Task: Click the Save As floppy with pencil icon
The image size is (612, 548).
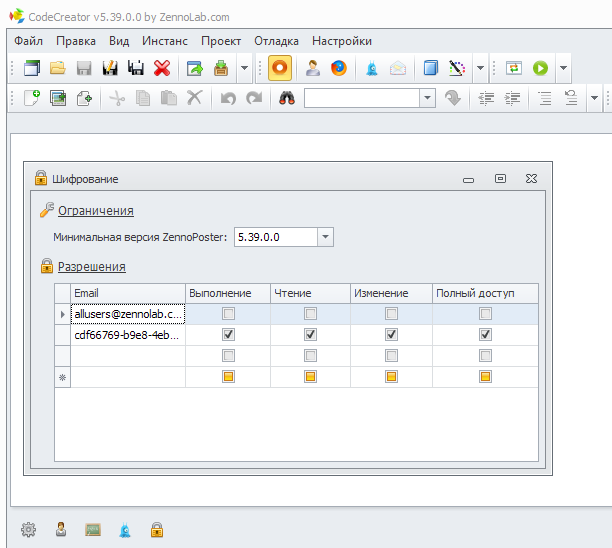Action: (110, 68)
